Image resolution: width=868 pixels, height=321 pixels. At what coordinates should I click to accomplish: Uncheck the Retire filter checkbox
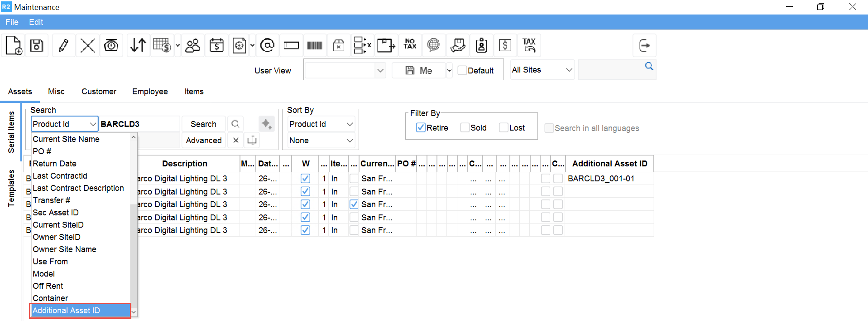(x=421, y=128)
